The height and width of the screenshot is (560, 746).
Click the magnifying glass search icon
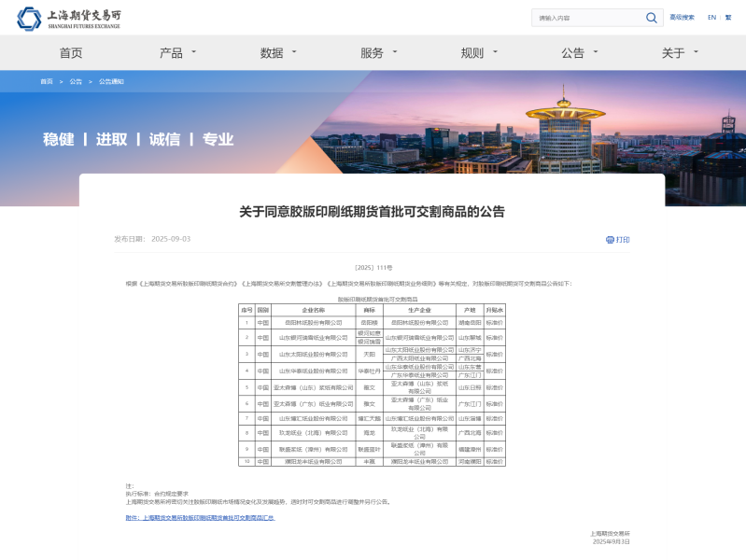[x=651, y=18]
